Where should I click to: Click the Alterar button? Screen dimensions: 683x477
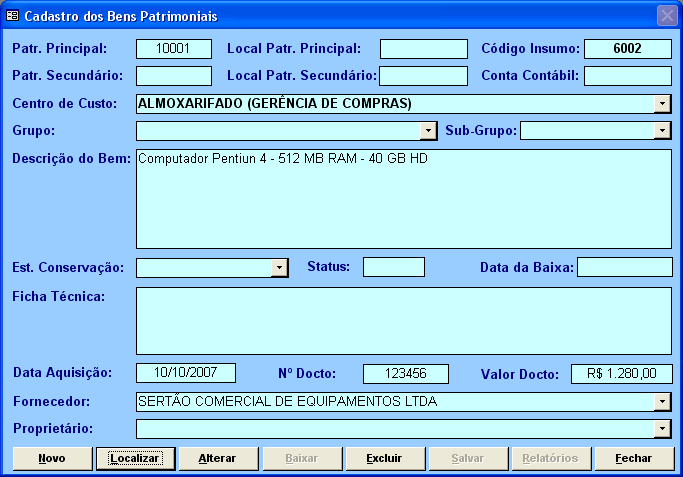[217, 458]
